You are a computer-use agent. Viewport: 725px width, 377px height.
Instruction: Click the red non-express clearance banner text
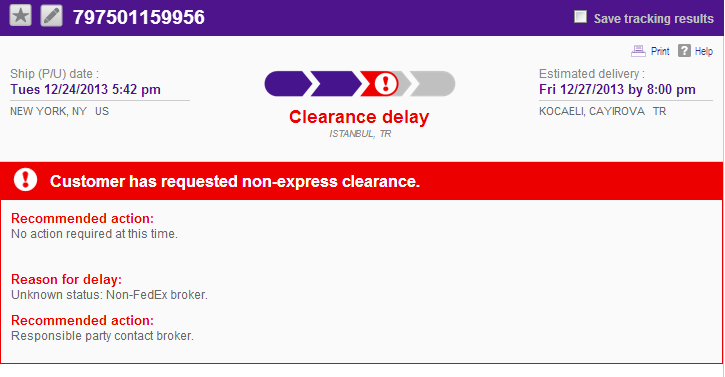[235, 181]
